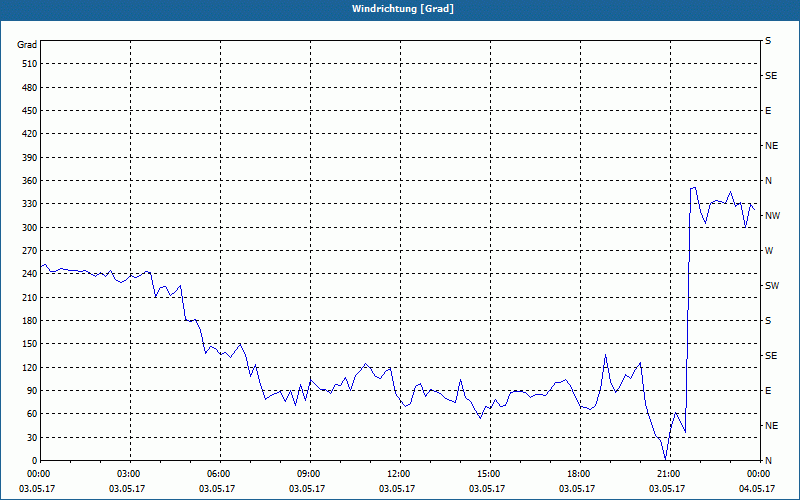Pick the E compass label level with 450

pos(768,111)
